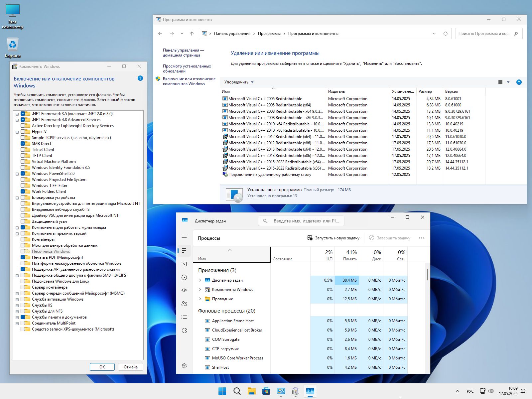Select the CTF-загрузчик background process

click(x=301, y=349)
